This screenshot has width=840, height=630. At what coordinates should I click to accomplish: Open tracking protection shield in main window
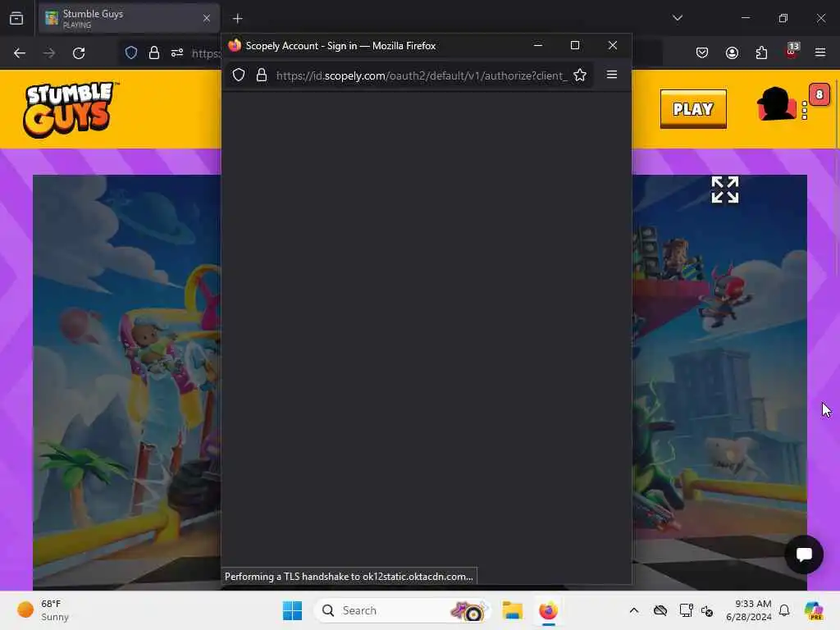point(131,52)
